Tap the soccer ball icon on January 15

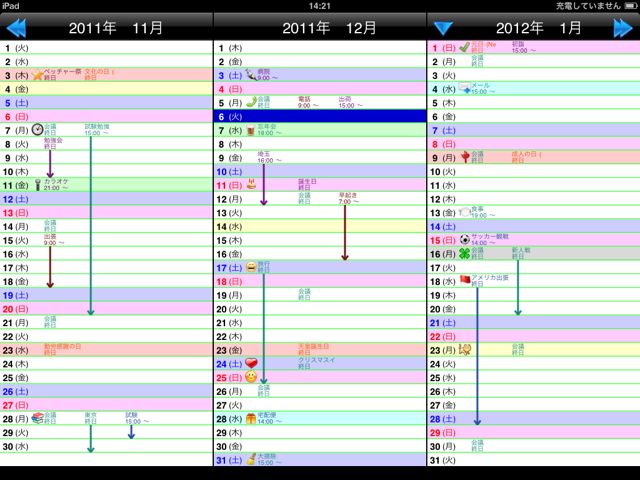[x=464, y=239]
